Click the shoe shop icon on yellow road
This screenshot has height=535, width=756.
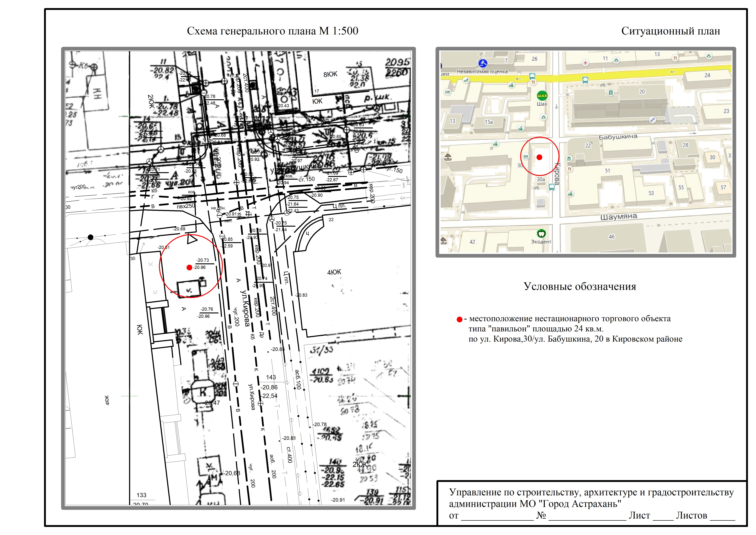click(466, 80)
